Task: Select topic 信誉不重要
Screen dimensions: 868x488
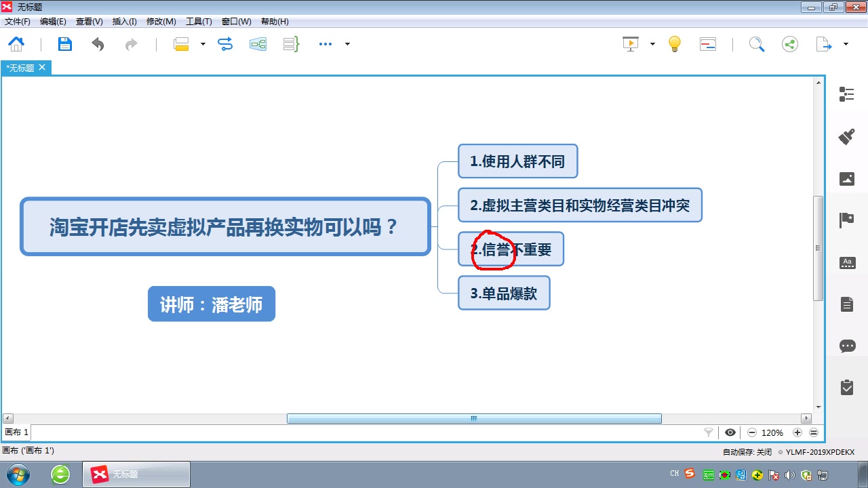Action: pos(511,249)
